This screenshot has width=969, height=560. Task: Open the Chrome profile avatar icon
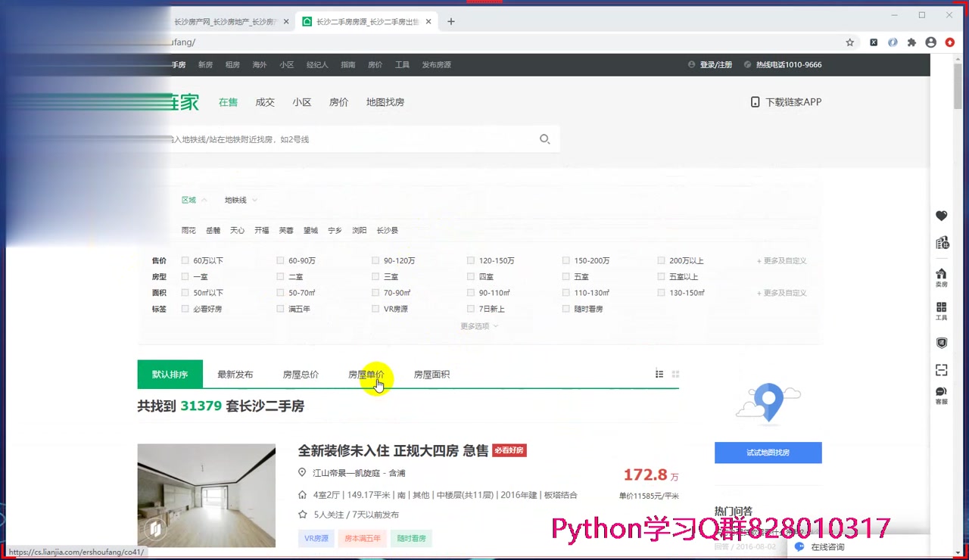click(x=930, y=42)
